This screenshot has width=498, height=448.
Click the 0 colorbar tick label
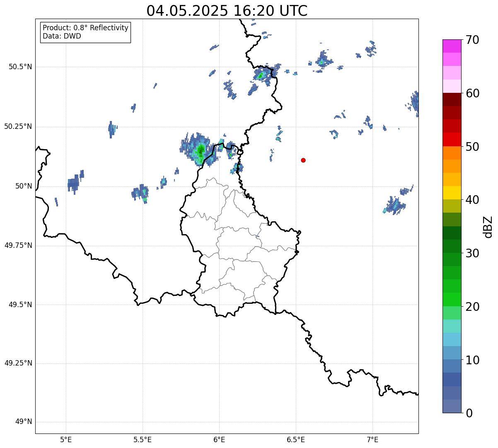coord(469,413)
